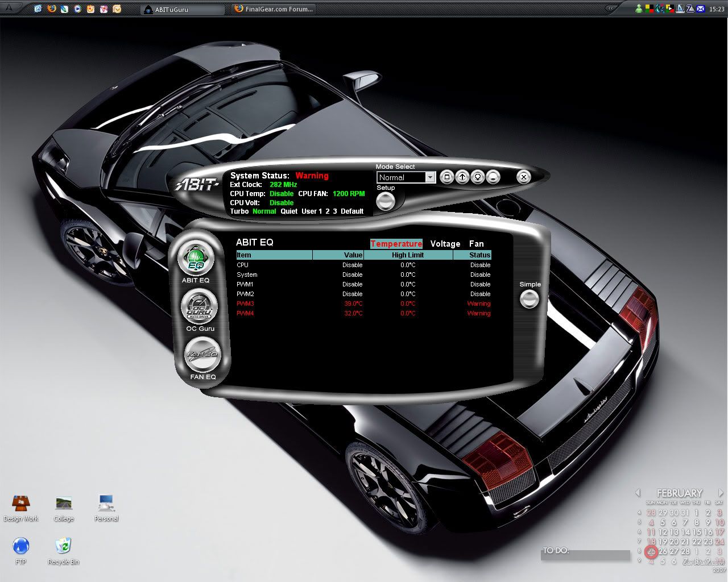This screenshot has height=582, width=728.
Task: Go to next month in calendar widget
Action: [x=721, y=493]
